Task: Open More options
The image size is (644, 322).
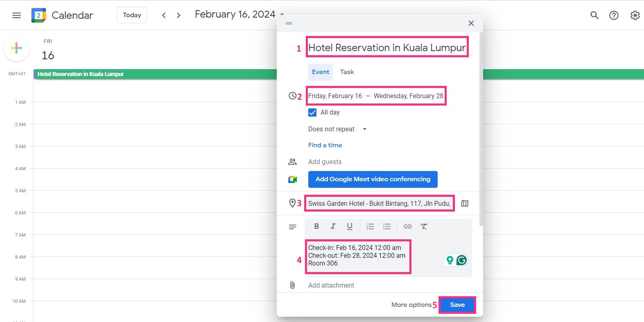Action: pyautogui.click(x=411, y=305)
